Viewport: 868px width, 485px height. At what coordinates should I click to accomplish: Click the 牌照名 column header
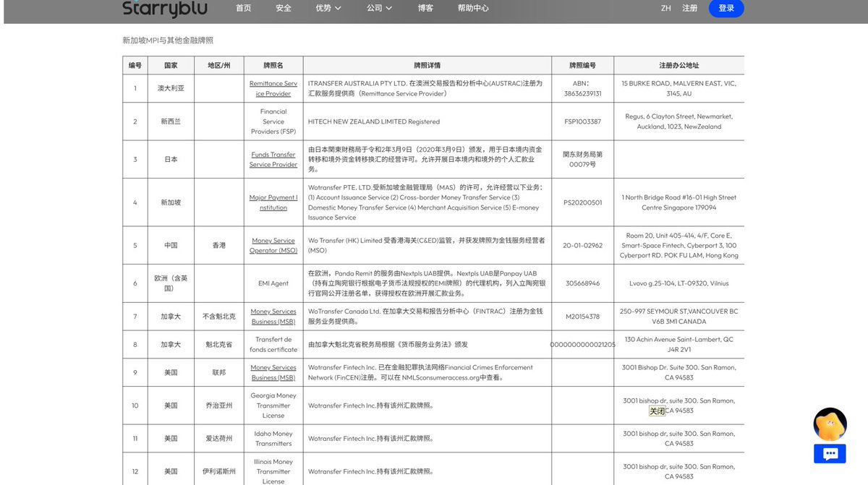tap(273, 65)
